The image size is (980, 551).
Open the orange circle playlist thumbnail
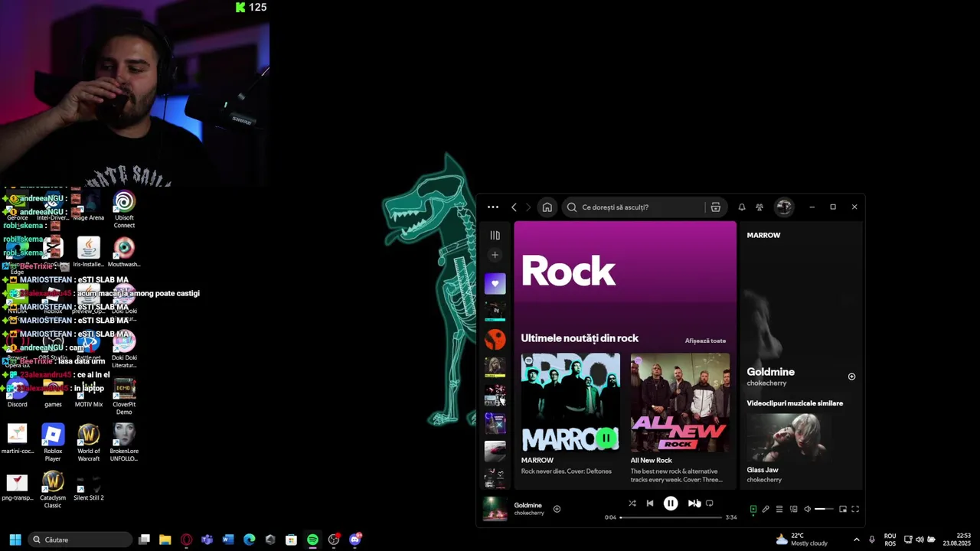495,339
